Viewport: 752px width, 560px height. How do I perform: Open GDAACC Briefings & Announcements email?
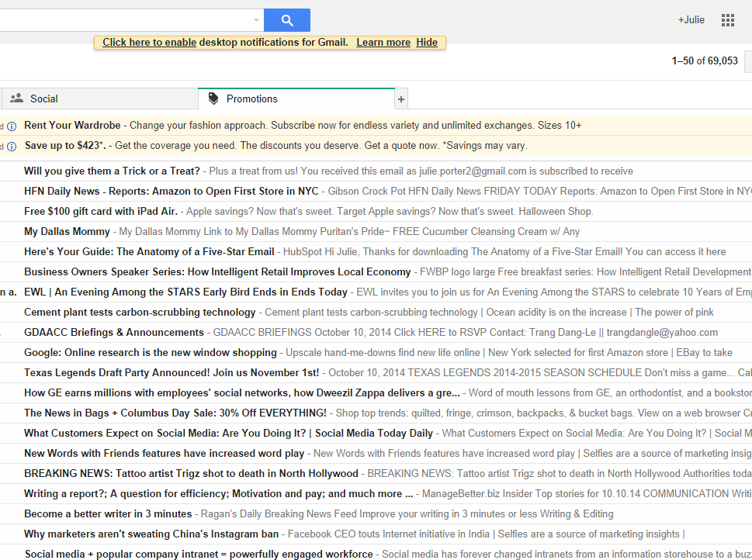[376, 332]
